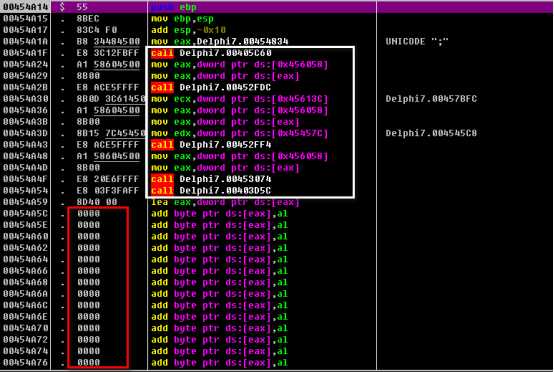The image size is (554, 372).
Task: Click hex bytes 8D40 00
Action: point(96,202)
